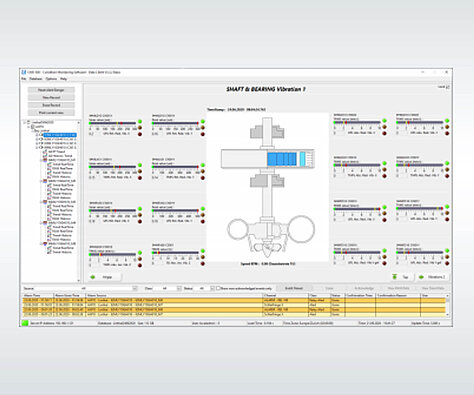
Task: Open the Source filter dropdown
Action: tap(135, 288)
